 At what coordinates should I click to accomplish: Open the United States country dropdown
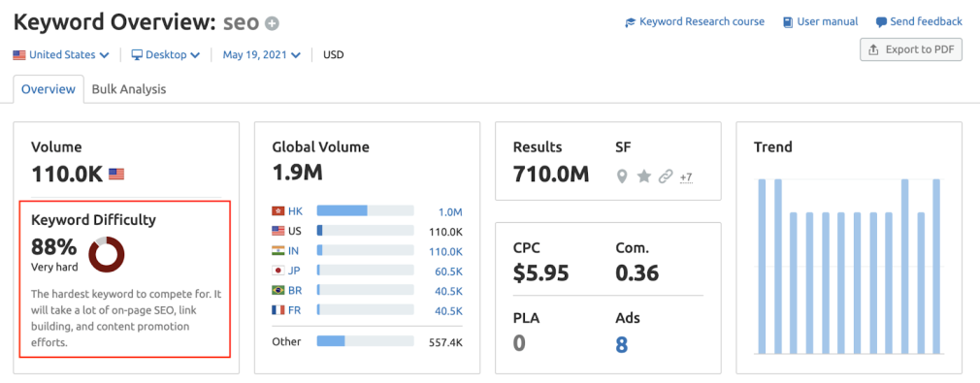coord(61,55)
